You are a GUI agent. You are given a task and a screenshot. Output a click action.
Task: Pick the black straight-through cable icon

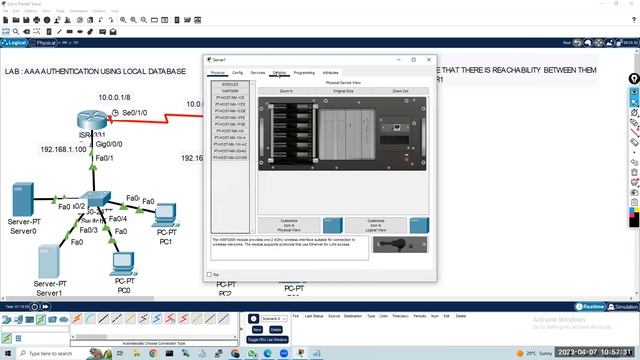pyautogui.click(x=104, y=319)
